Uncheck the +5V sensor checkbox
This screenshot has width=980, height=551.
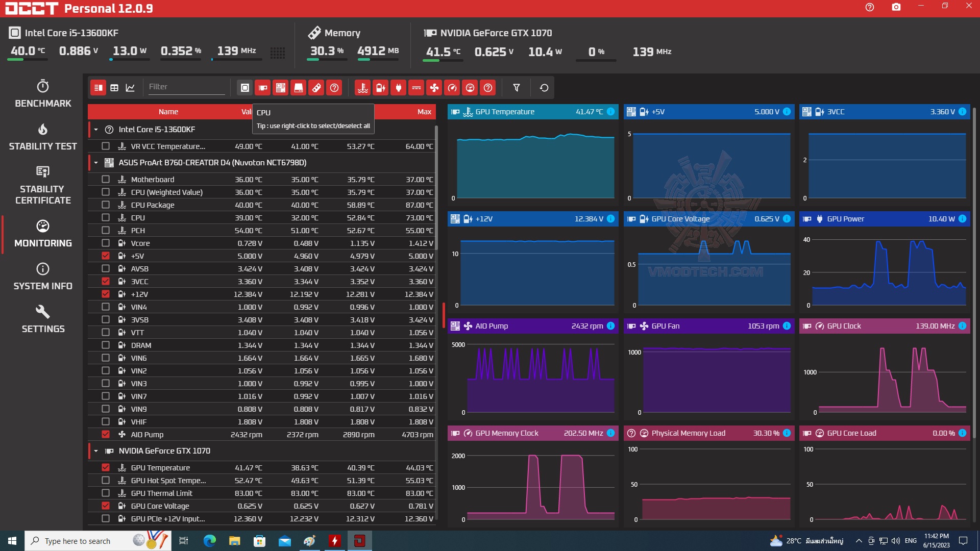106,256
